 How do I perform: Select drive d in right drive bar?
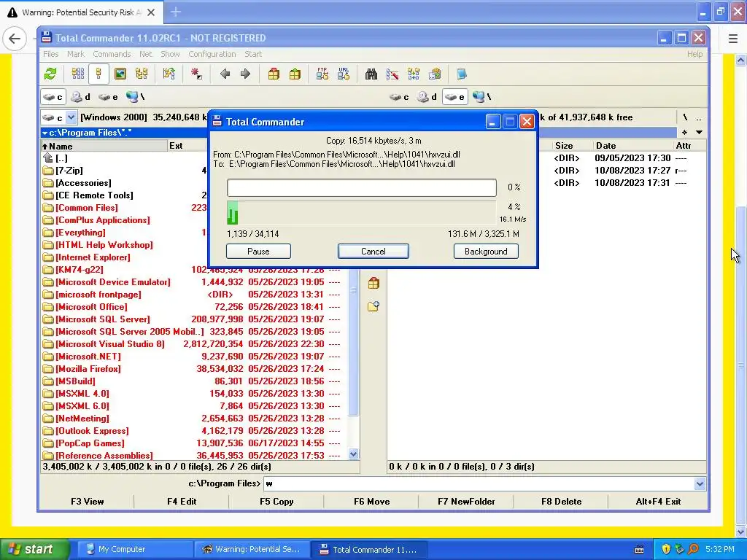pyautogui.click(x=427, y=97)
